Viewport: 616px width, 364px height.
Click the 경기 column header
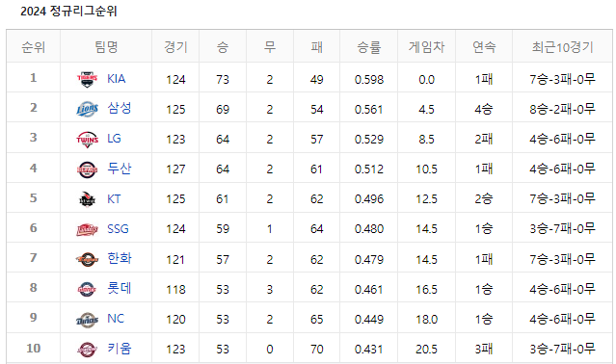[x=175, y=47]
